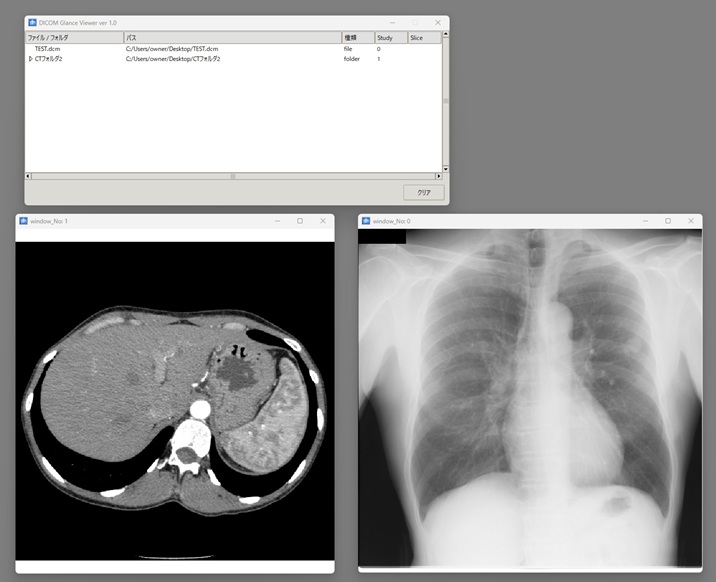Image resolution: width=716 pixels, height=582 pixels.
Task: Click the window_No. 0 title bar icon
Action: [x=366, y=221]
